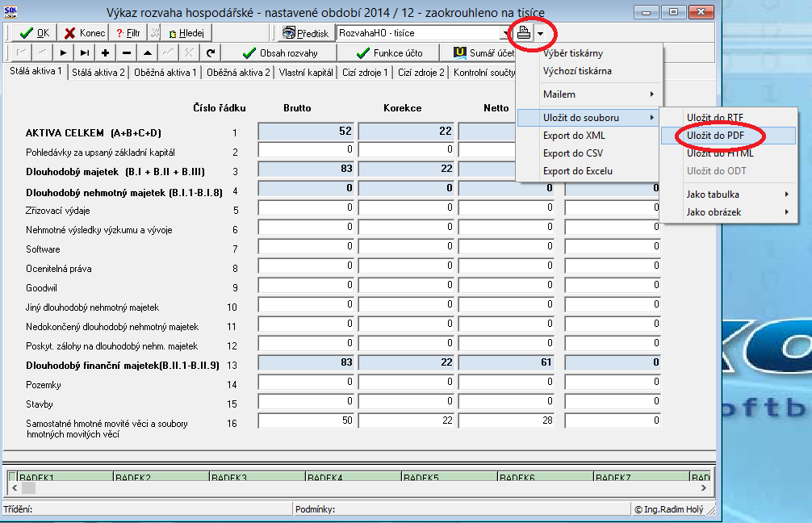Click the Hledej search button
The height and width of the screenshot is (523, 812).
(x=186, y=33)
